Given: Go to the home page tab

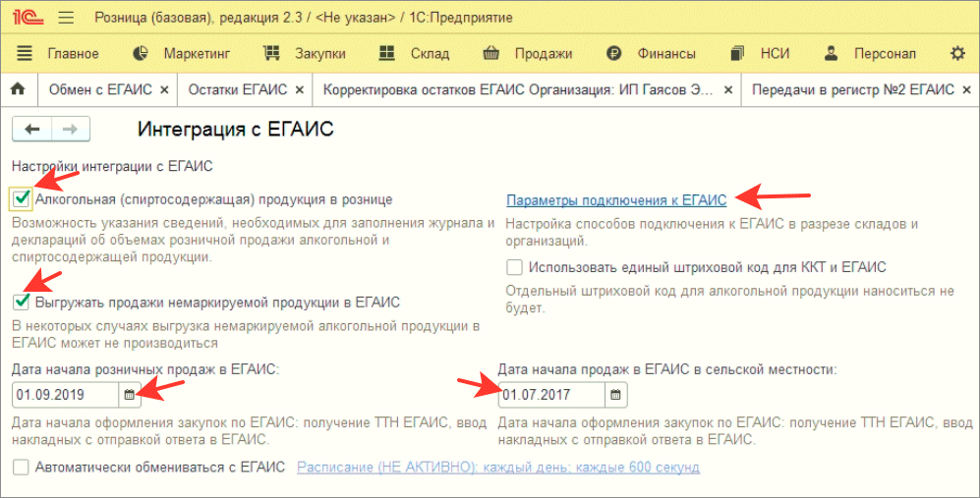Looking at the screenshot, I should tap(18, 89).
